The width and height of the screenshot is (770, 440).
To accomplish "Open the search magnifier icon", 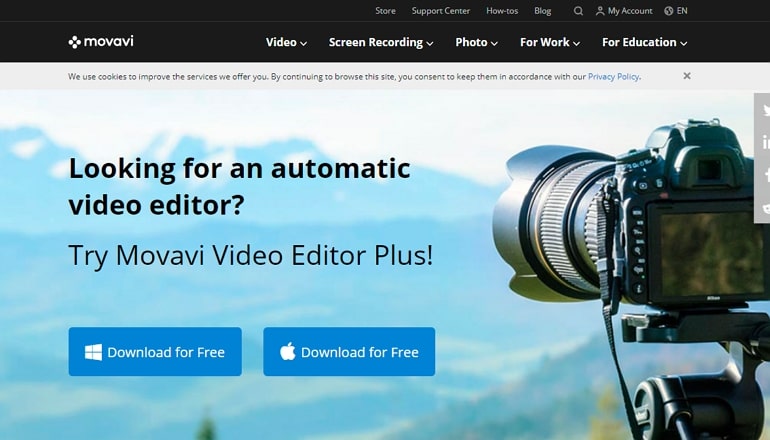I will click(x=578, y=11).
